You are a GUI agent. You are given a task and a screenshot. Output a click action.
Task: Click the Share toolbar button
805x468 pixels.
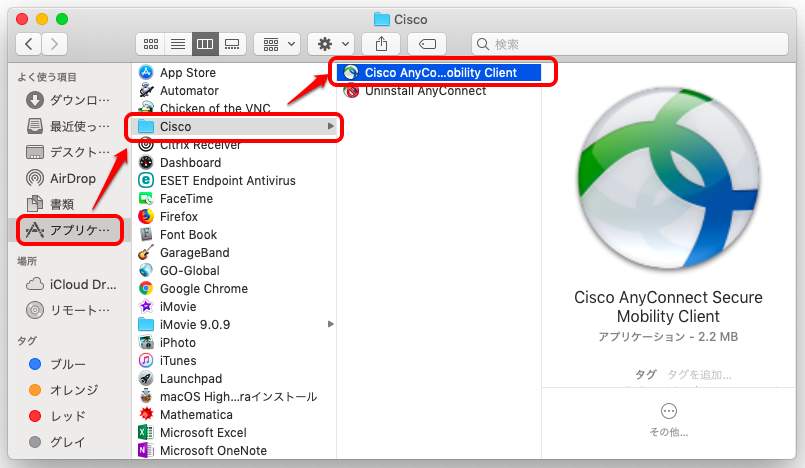pos(381,44)
